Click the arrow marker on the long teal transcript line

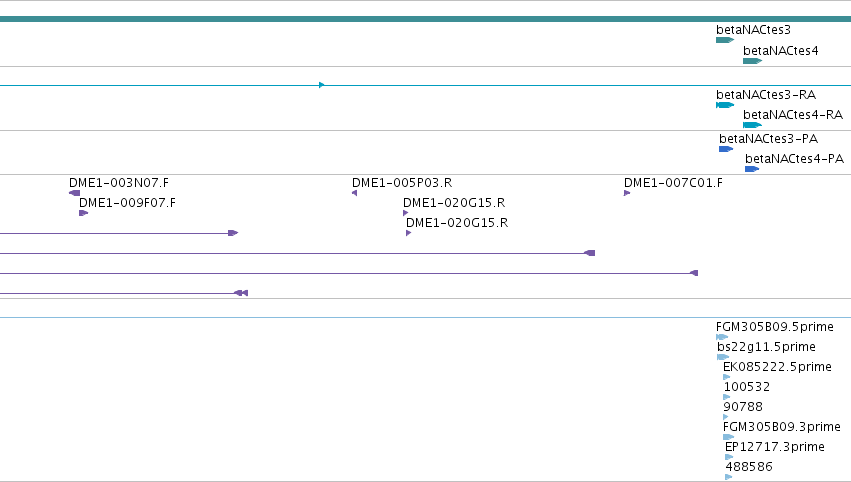click(322, 85)
